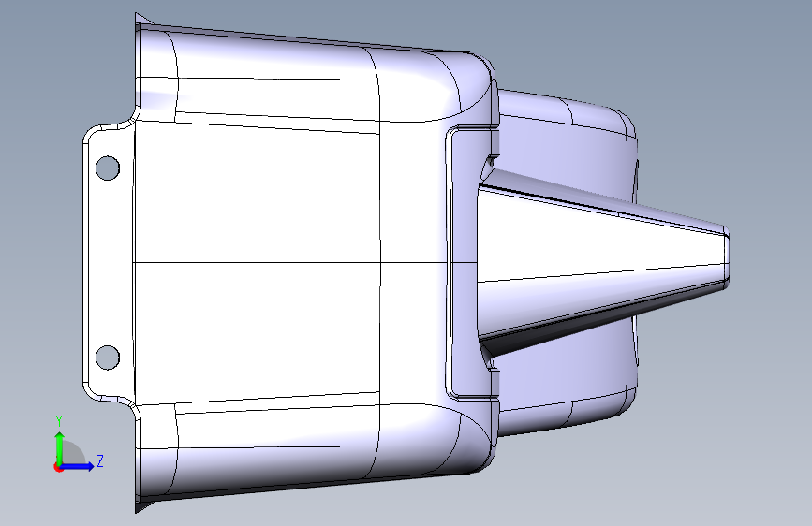Click the blue Z axis of the triad
The image size is (812, 526).
click(x=78, y=466)
